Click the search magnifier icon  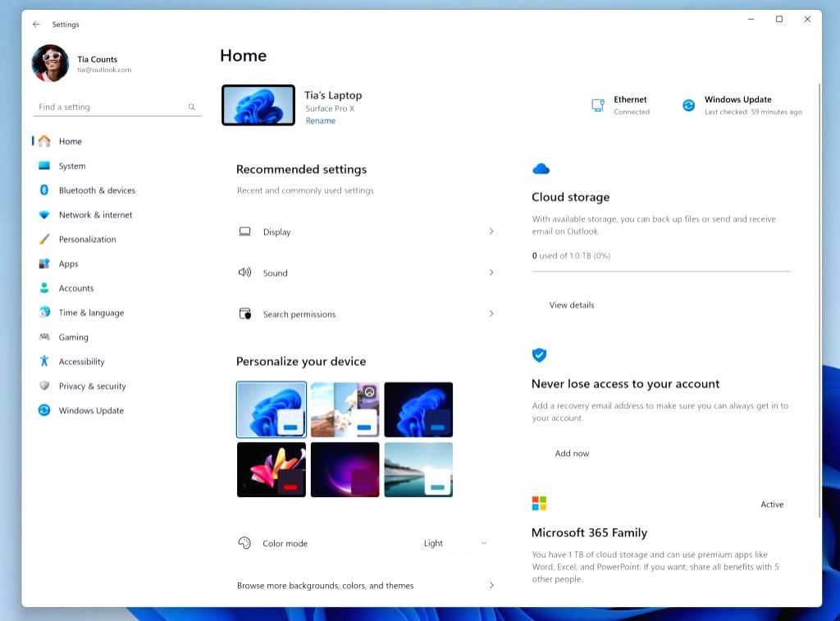191,107
